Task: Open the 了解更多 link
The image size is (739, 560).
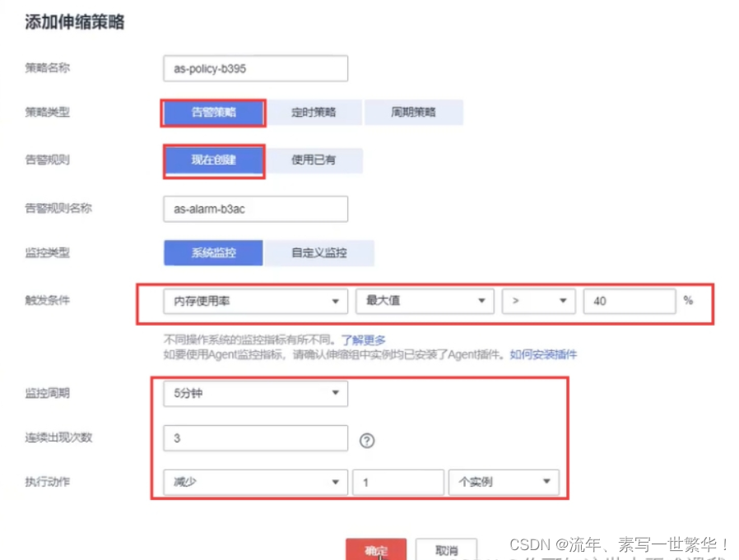Action: point(364,340)
